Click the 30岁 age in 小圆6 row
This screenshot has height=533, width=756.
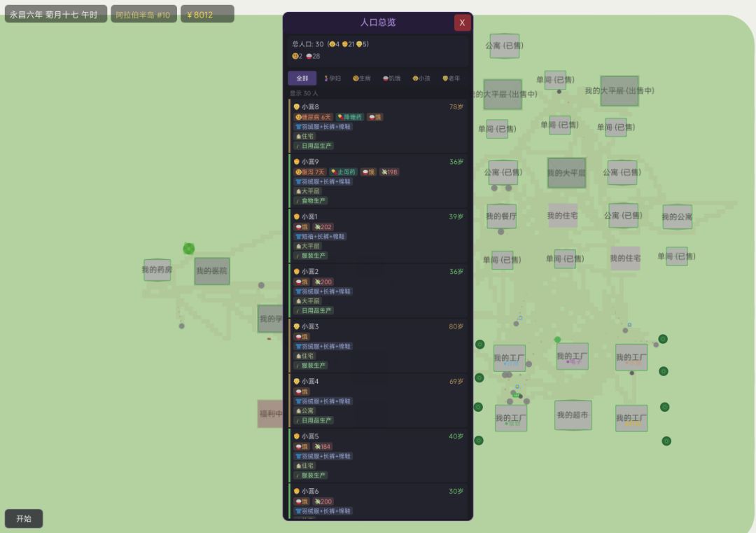pyautogui.click(x=456, y=491)
